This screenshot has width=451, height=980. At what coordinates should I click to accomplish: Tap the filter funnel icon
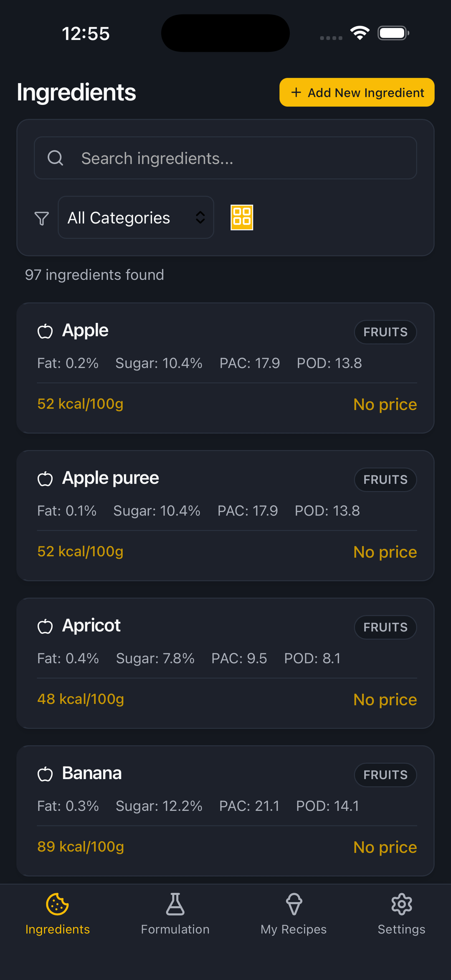point(41,218)
